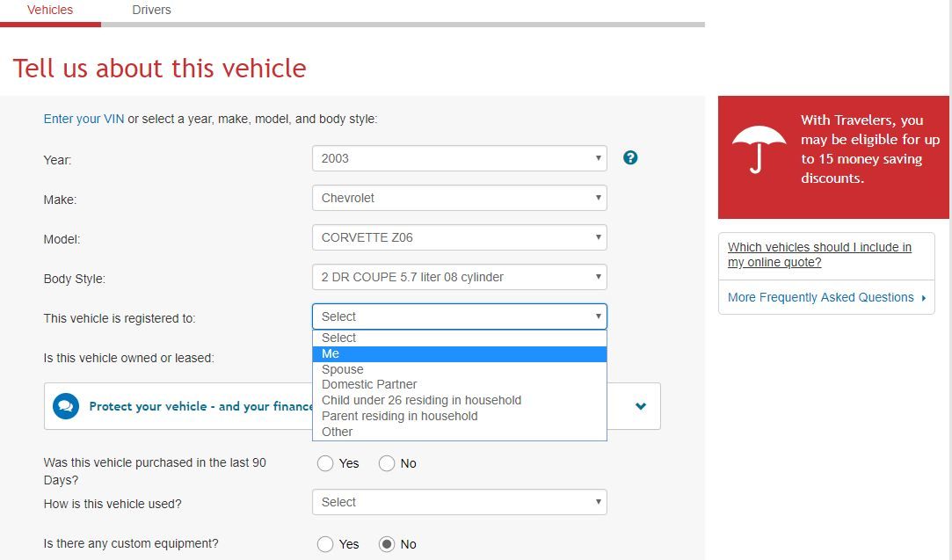952x560 pixels.
Task: Click Protect your vehicle and your finances heading
Action: tap(200, 406)
